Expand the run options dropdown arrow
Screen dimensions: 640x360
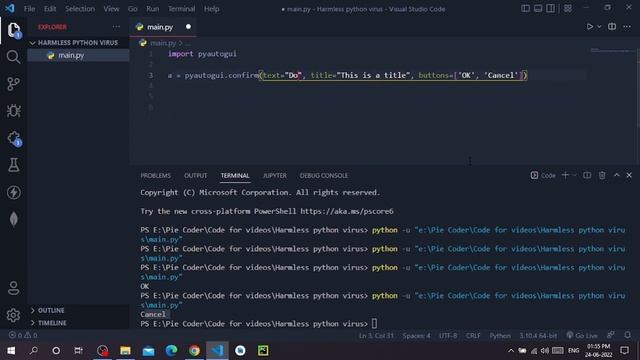click(599, 27)
